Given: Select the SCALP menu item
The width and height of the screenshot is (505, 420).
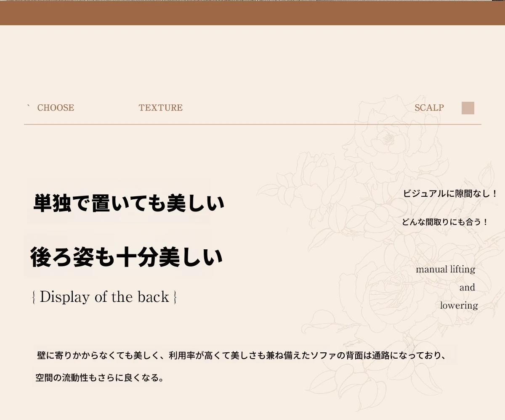Looking at the screenshot, I should (429, 108).
